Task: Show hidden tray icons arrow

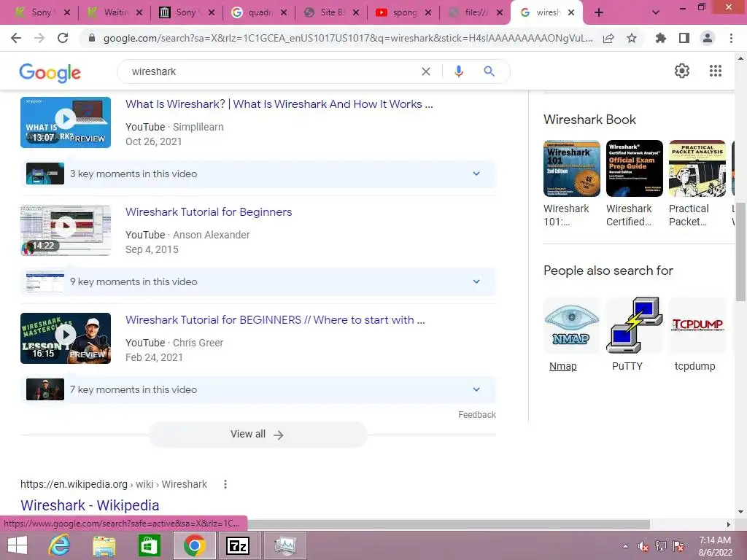Action: [x=625, y=546]
